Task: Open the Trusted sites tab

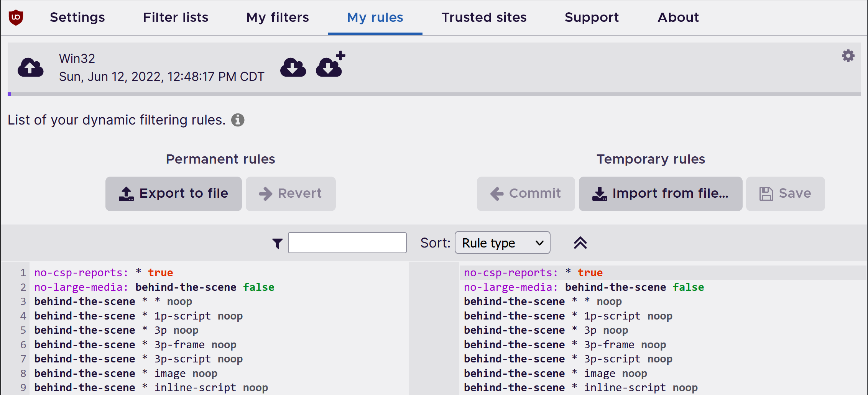Action: click(484, 17)
